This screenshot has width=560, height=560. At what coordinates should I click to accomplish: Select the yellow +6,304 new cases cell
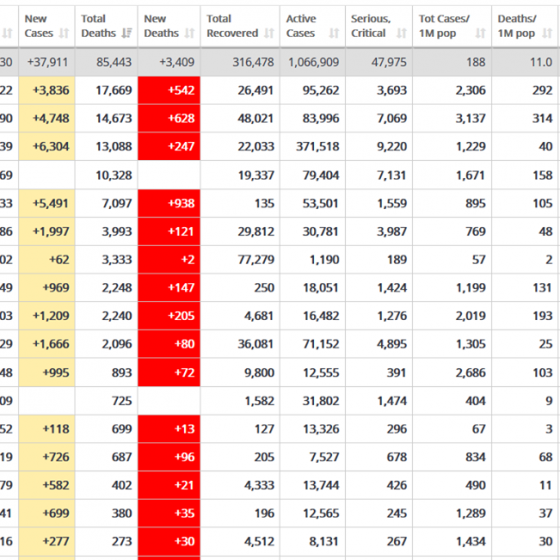47,146
